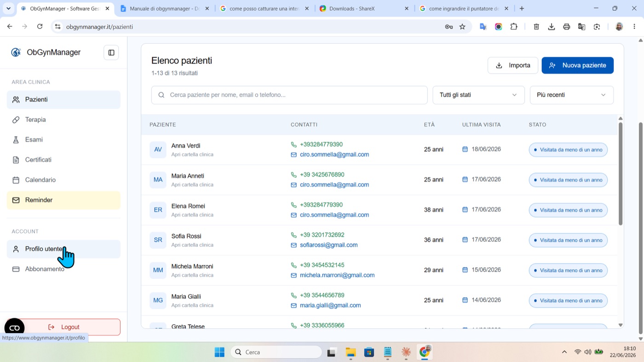Click the patient table scrollbar
This screenshot has width=644, height=362.
click(x=621, y=173)
